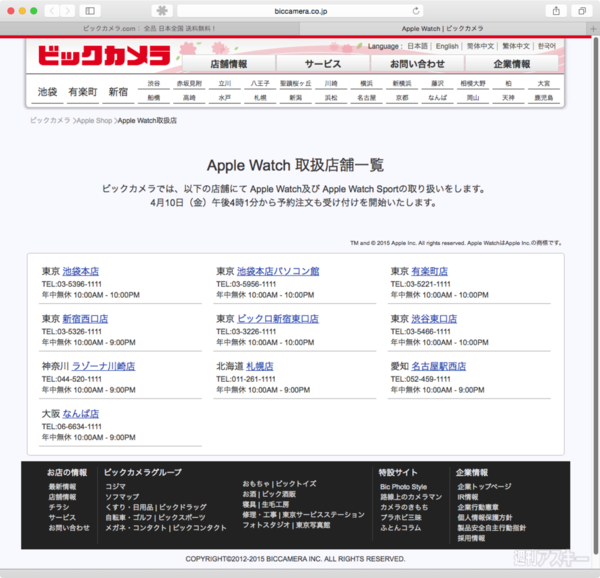Select 八王子 in the store navigation
This screenshot has height=578, width=600.
260,83
